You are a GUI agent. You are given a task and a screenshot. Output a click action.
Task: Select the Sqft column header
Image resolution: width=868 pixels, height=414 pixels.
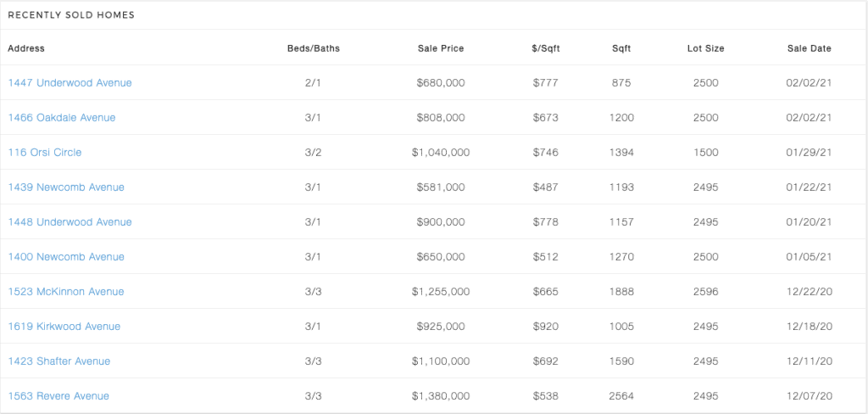[x=621, y=48]
